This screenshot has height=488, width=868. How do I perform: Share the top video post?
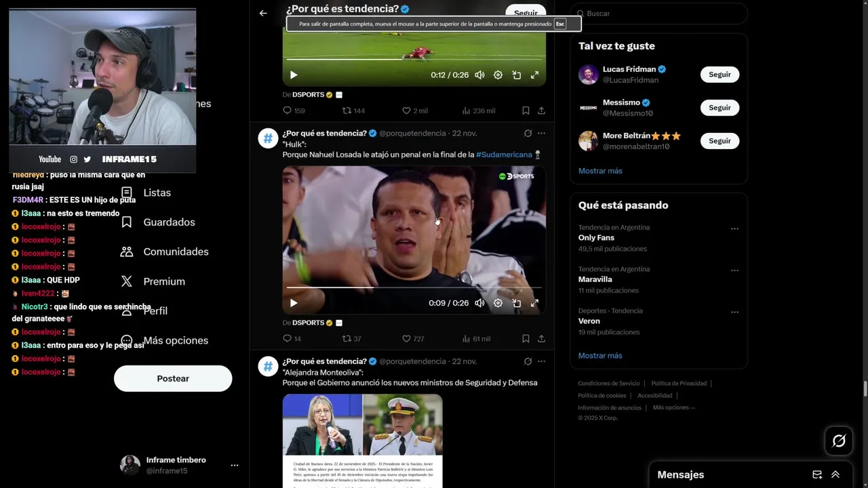pyautogui.click(x=541, y=110)
